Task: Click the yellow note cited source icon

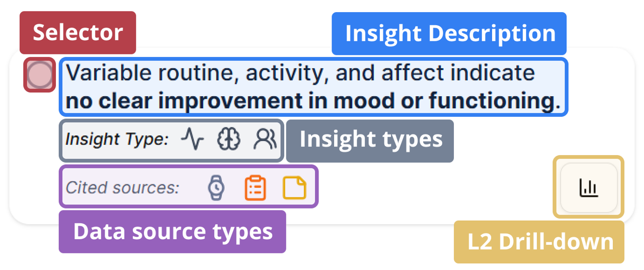Action: tap(294, 188)
